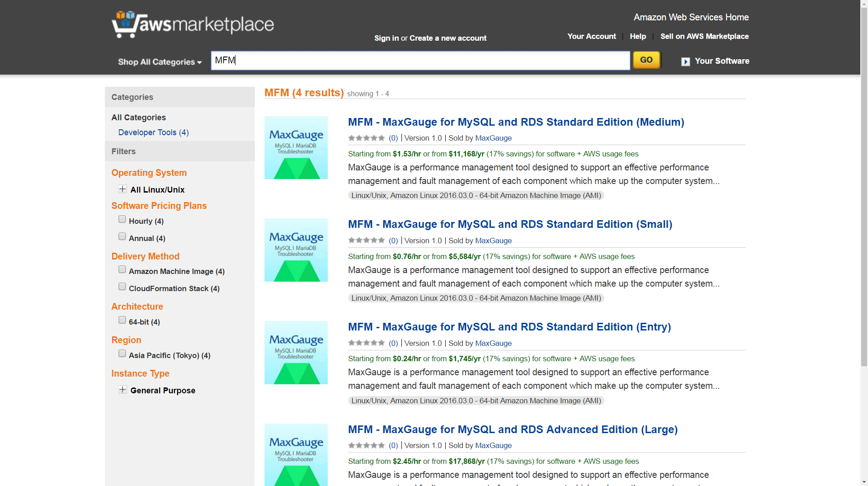Click the GO search button
868x486 pixels.
646,60
